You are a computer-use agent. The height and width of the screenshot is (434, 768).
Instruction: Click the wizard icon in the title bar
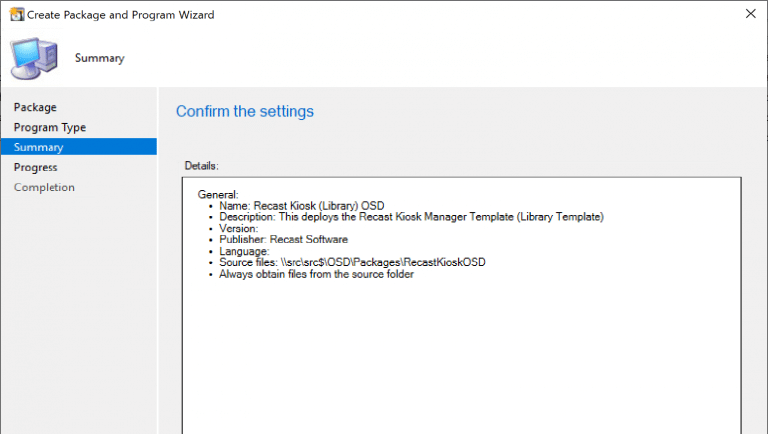click(14, 15)
